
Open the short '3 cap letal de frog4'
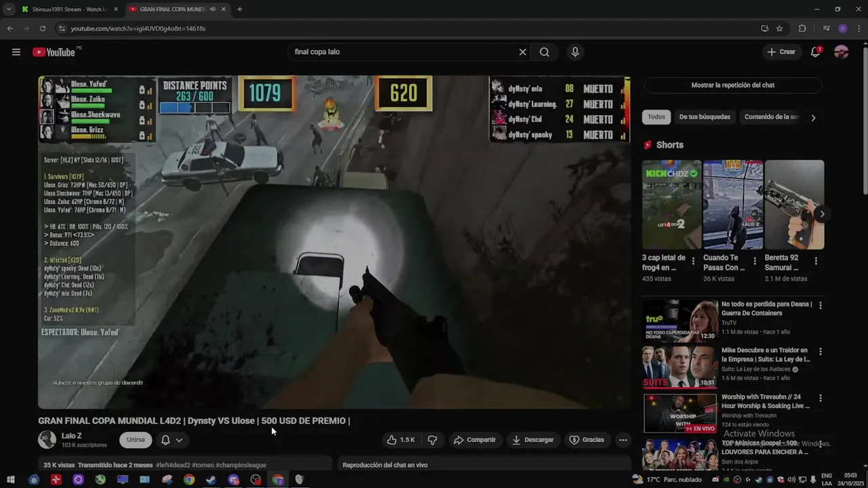tap(671, 205)
